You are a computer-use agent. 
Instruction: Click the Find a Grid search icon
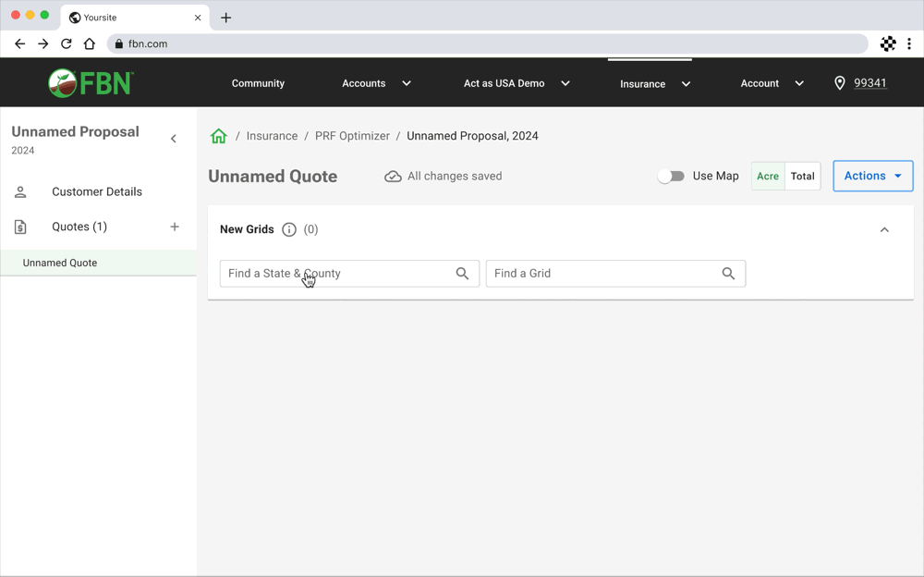728,274
